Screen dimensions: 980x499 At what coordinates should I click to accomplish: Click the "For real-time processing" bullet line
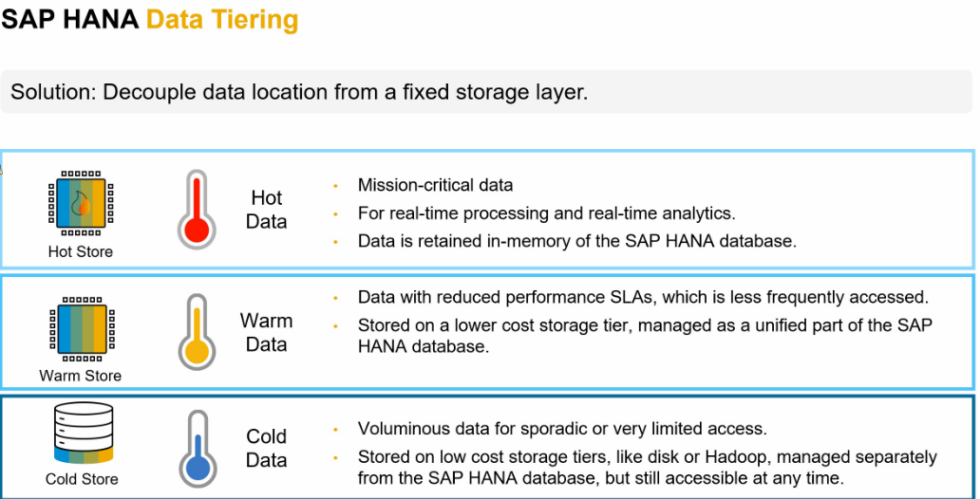pyautogui.click(x=546, y=213)
